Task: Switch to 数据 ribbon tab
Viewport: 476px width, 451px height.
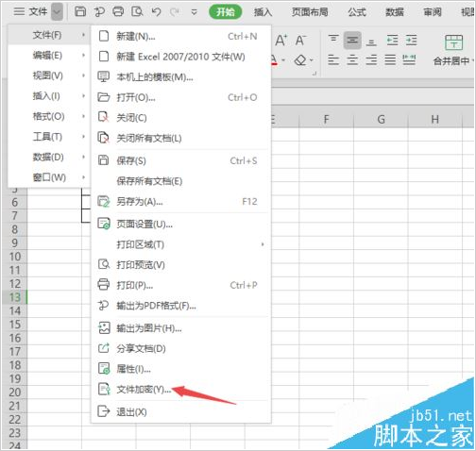Action: [395, 12]
